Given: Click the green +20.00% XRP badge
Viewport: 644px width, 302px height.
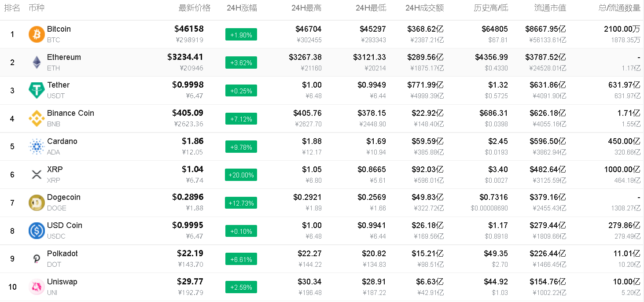Looking at the screenshot, I should 241,175.
